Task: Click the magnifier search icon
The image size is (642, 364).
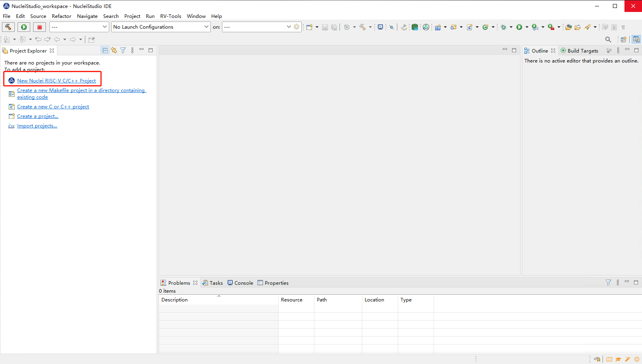Action: [608, 39]
